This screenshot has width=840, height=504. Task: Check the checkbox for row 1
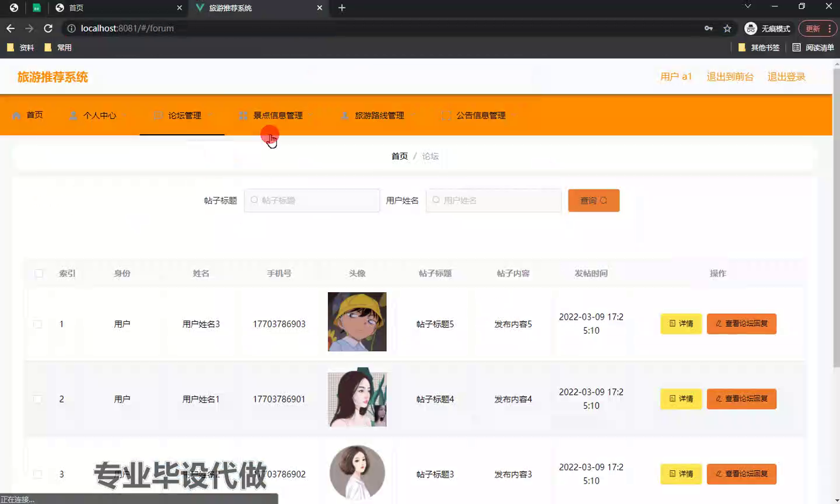point(38,324)
